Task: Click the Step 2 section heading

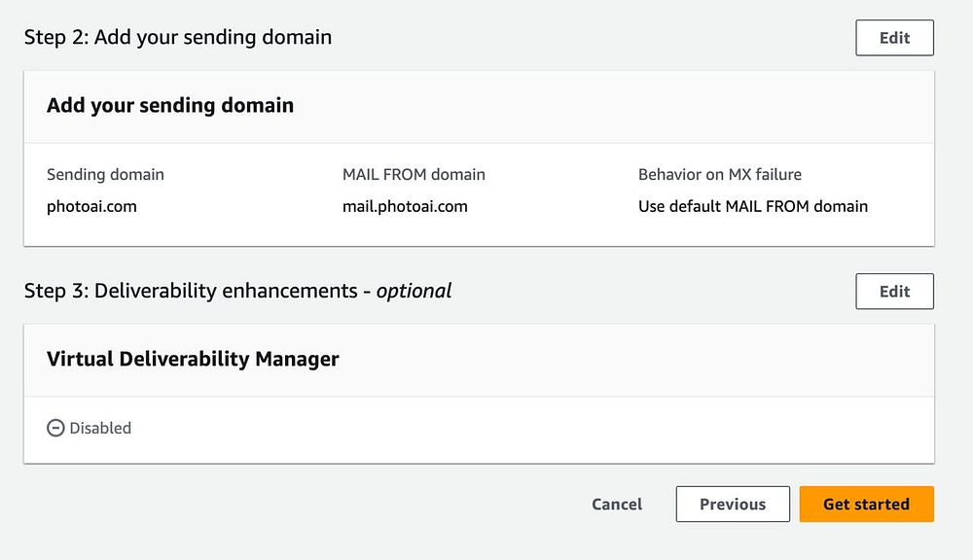Action: tap(178, 38)
